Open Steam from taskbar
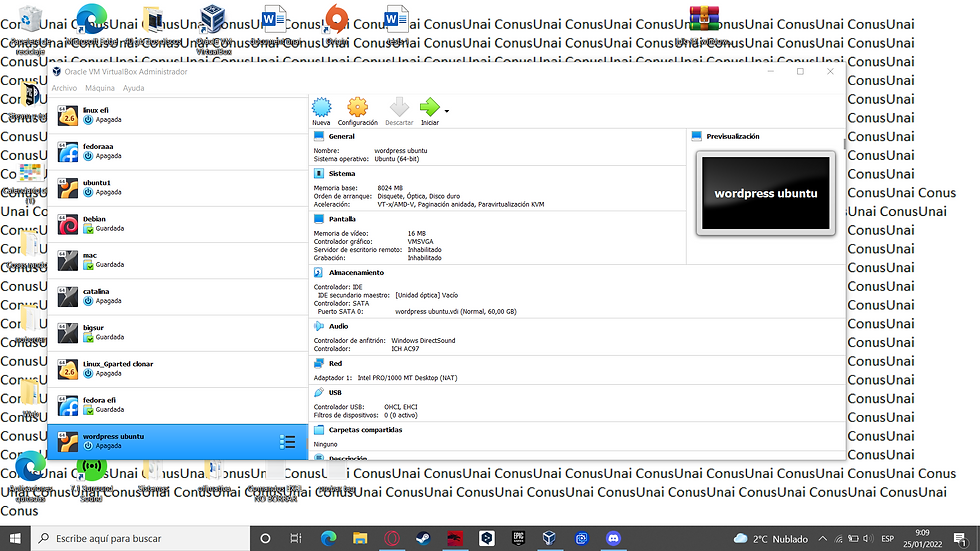The image size is (980, 551). coord(423,539)
